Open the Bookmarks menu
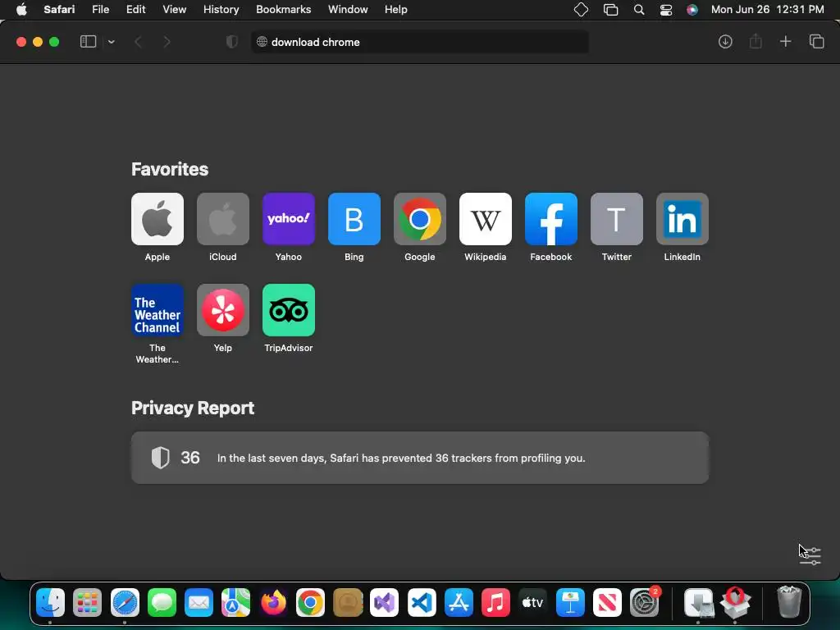Screen dimensions: 840x630 coord(283,10)
